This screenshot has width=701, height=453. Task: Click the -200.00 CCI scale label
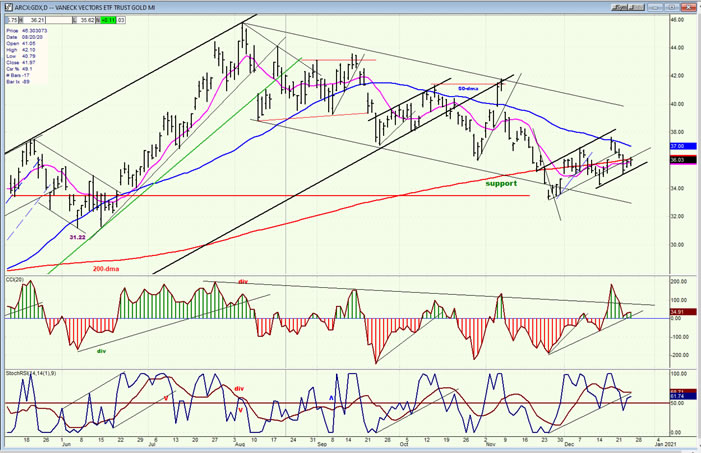coord(679,355)
